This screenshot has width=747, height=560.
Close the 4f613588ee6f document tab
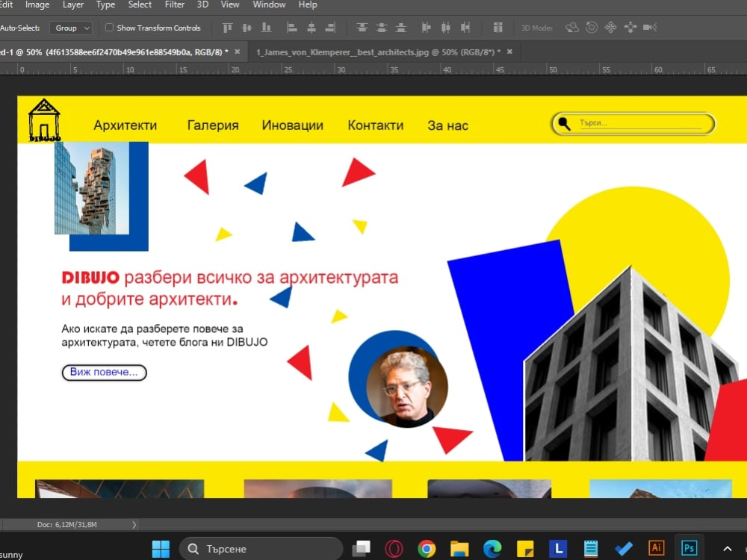(x=238, y=52)
